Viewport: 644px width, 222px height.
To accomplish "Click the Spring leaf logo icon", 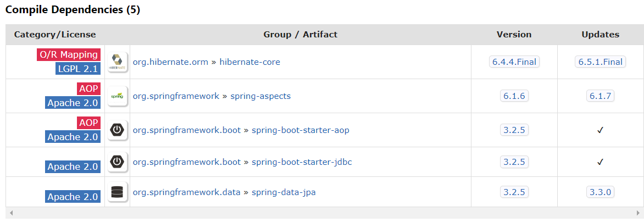I will [x=117, y=96].
